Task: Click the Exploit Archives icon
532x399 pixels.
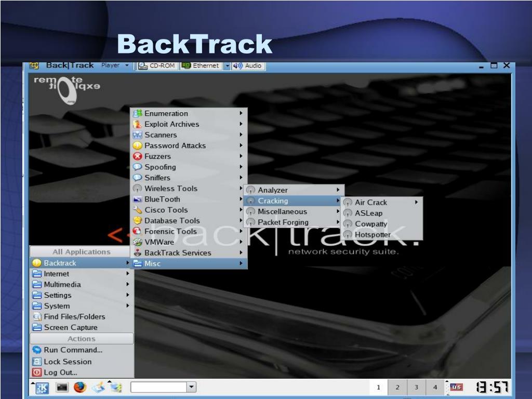Action: (x=137, y=124)
